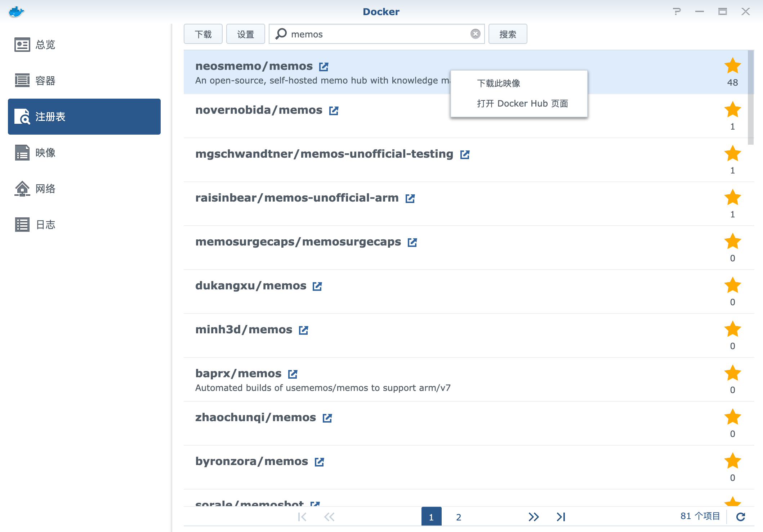Image resolution: width=763 pixels, height=532 pixels.
Task: Open the 总览 overview section
Action: (x=84, y=45)
